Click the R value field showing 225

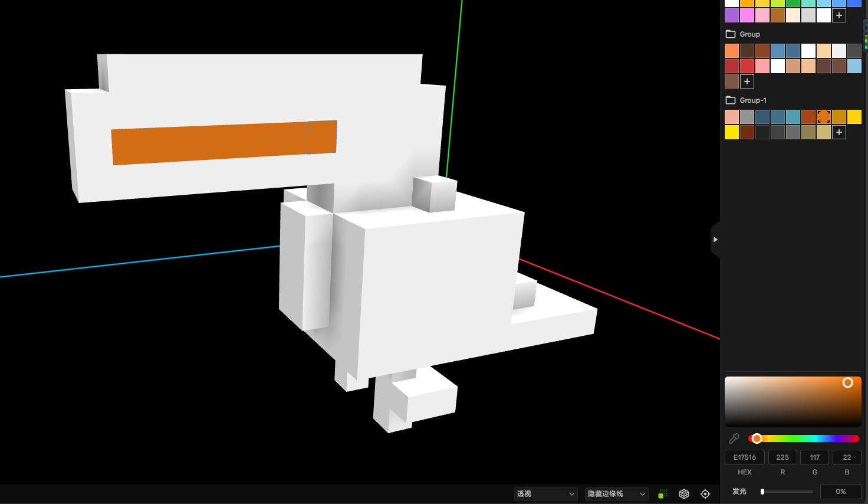coord(782,457)
